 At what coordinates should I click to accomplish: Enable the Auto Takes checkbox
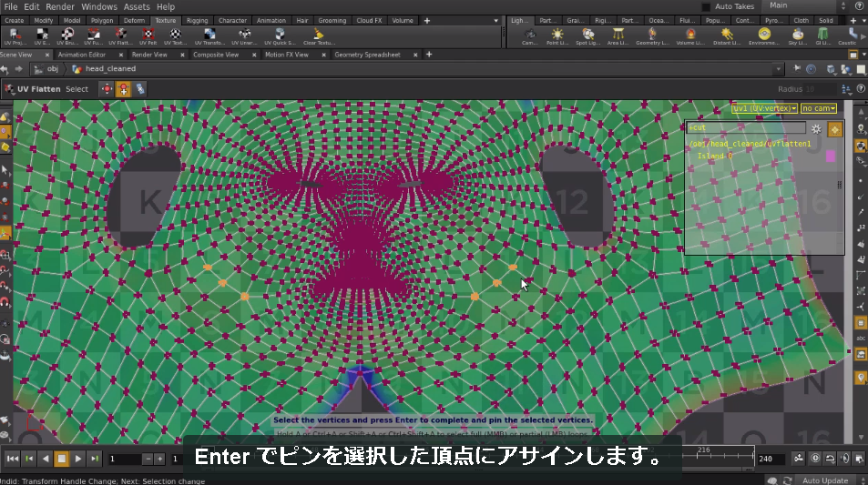pyautogui.click(x=706, y=6)
